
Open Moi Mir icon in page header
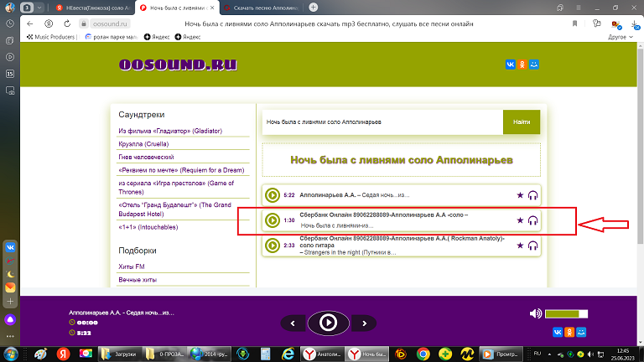tap(534, 65)
